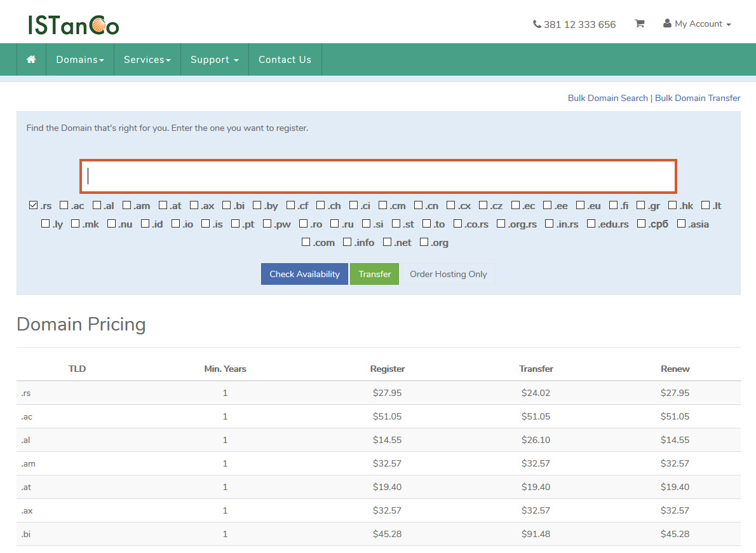The width and height of the screenshot is (756, 553).
Task: Check the .eu domain checkbox
Action: click(x=581, y=205)
